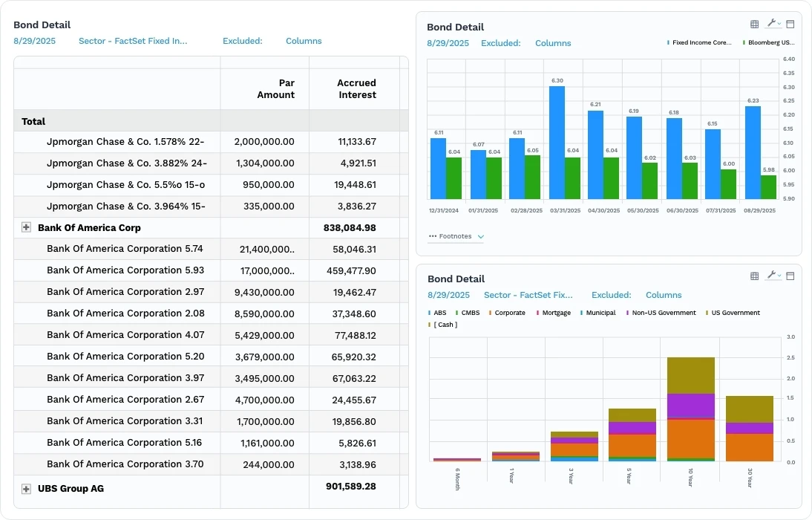This screenshot has height=520, width=812.
Task: Select the wrench tools icon on bottom chart
Action: point(772,275)
